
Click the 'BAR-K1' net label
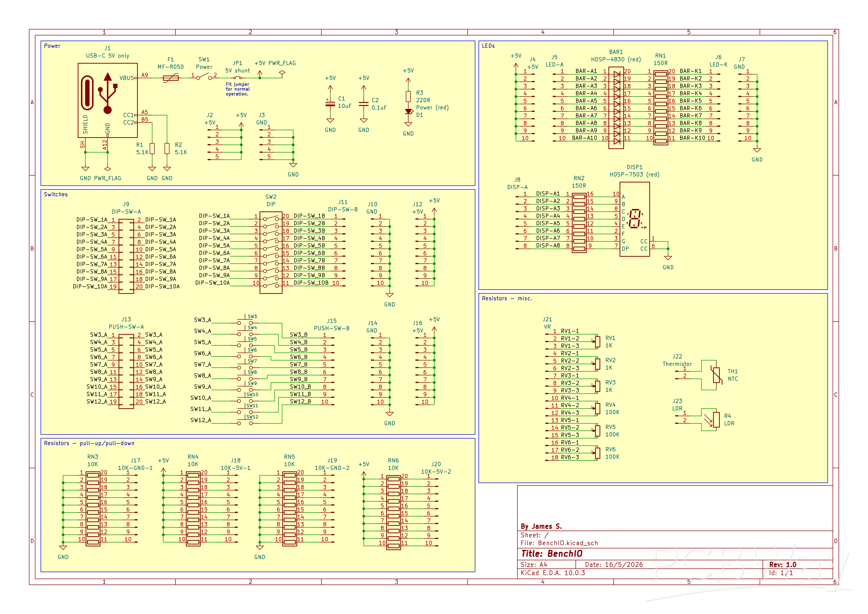[x=690, y=71]
